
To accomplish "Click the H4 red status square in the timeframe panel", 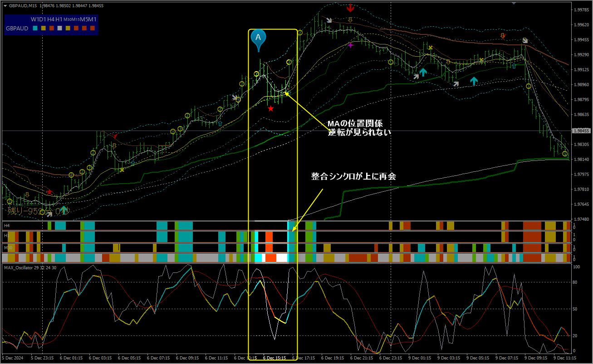I will 51,28.
